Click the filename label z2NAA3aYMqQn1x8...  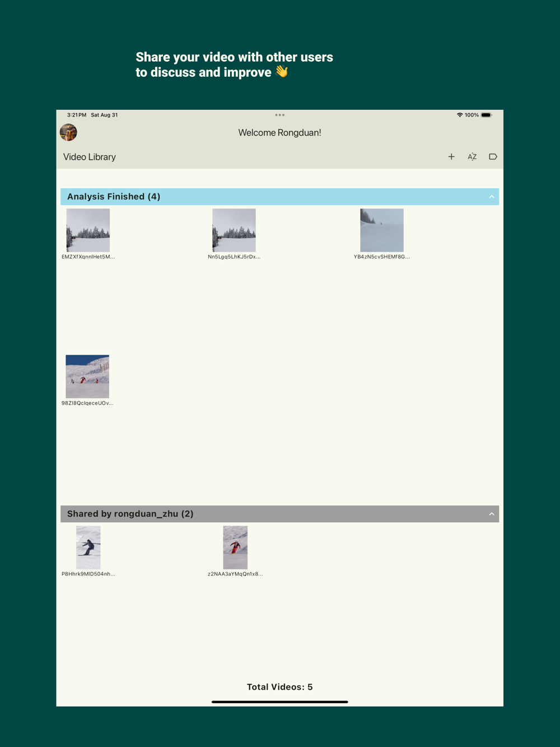coord(235,574)
